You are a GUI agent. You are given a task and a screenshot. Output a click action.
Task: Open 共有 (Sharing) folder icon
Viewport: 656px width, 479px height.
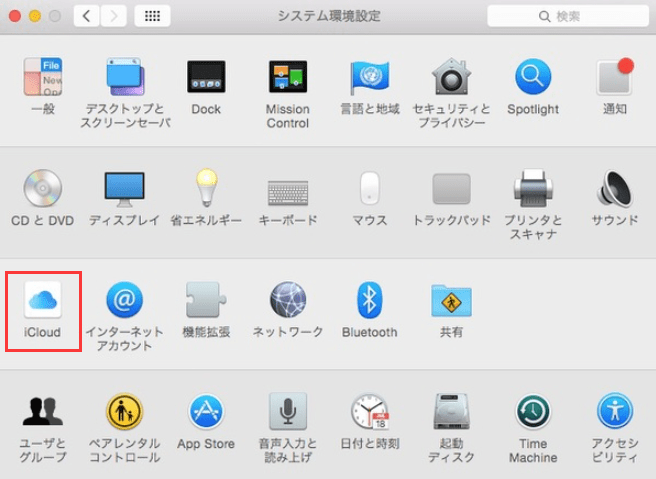(x=451, y=300)
